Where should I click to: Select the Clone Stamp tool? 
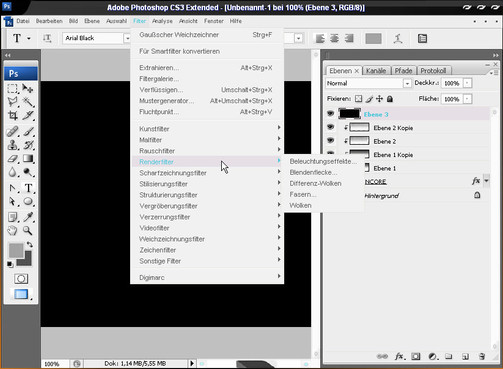click(13, 145)
